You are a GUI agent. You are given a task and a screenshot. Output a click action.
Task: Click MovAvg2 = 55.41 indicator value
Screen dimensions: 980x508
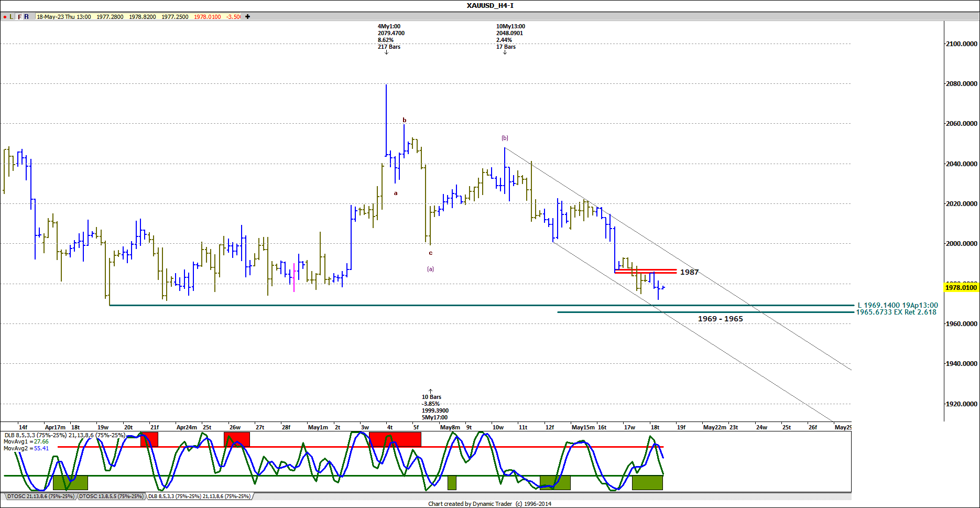[26, 448]
